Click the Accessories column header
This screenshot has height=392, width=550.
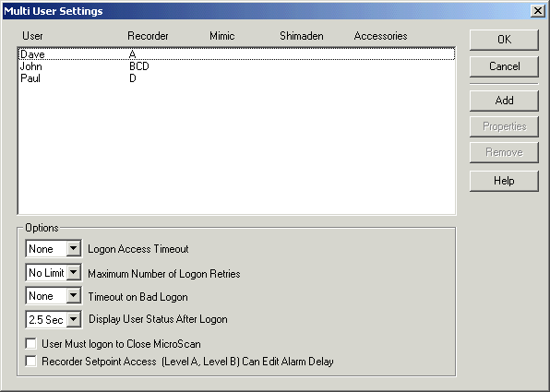[x=380, y=36]
